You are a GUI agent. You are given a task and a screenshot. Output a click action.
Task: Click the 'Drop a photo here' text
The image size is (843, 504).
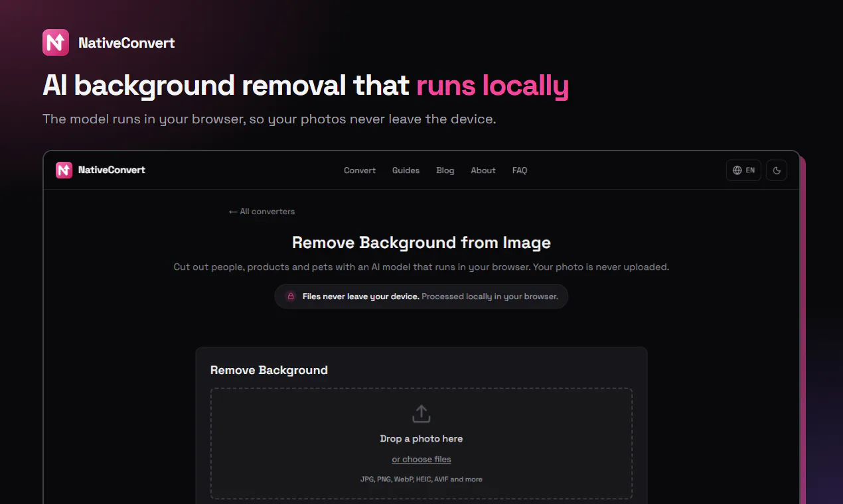[x=421, y=438]
